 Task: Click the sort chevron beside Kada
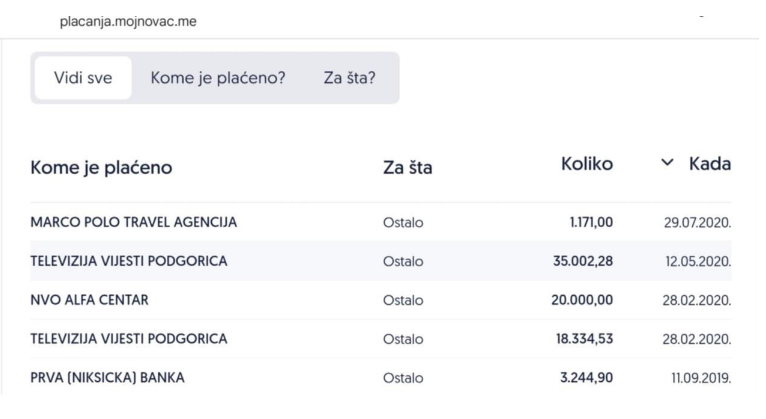pos(667,163)
